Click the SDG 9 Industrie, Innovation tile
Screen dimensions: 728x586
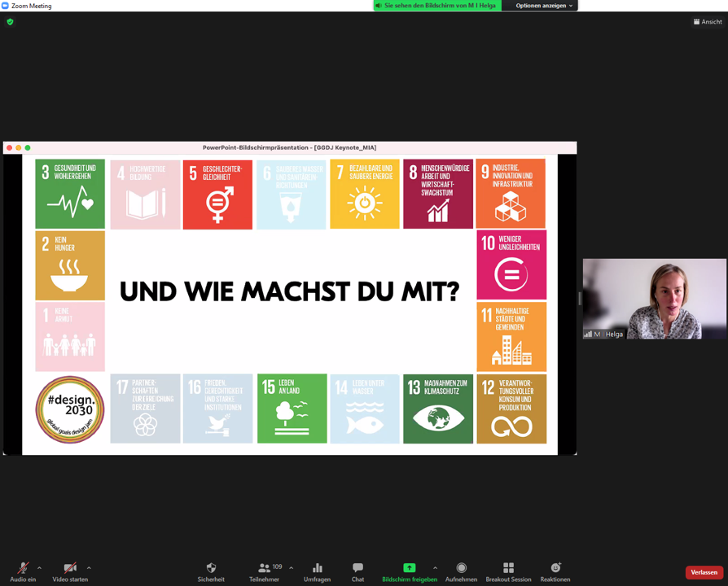coord(511,194)
